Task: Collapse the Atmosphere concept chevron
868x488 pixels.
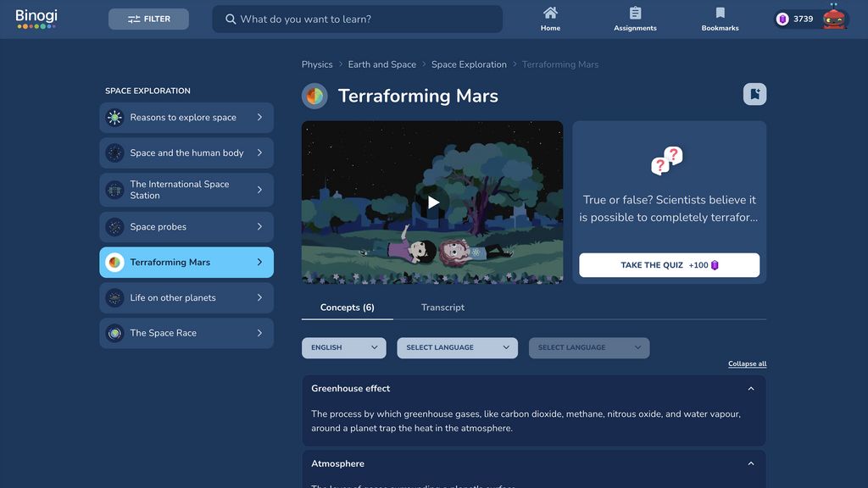Action: point(751,463)
